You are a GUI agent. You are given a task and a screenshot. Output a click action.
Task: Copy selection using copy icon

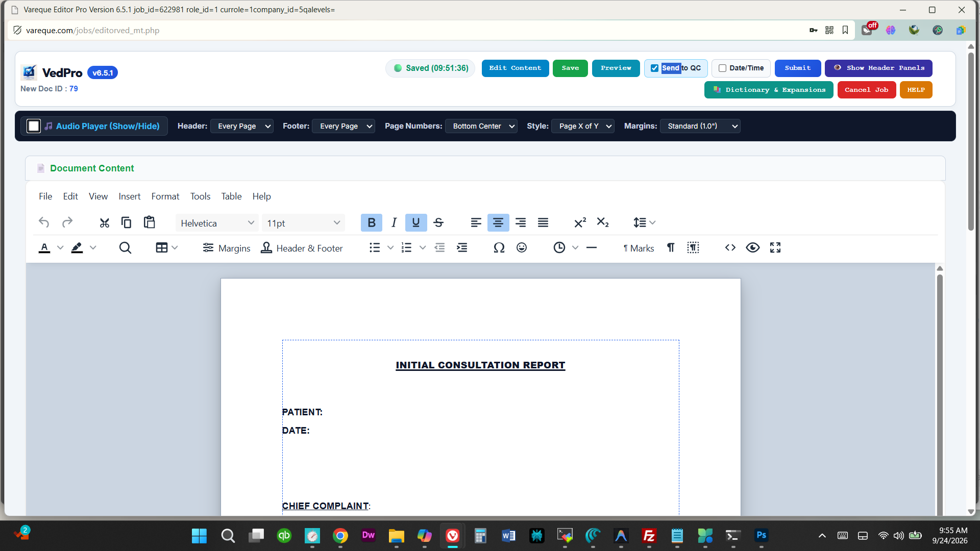(x=126, y=222)
